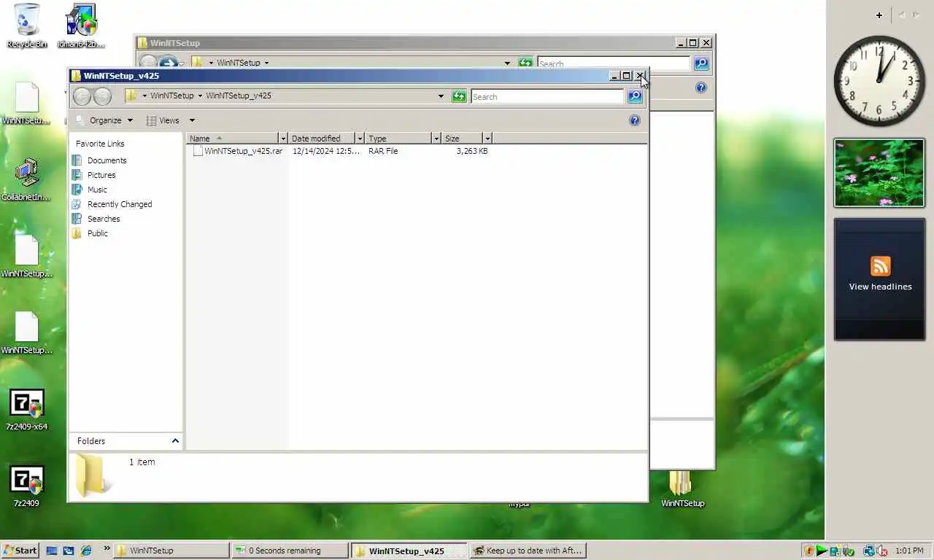This screenshot has height=560, width=934.
Task: Click View headlines in feed gadget
Action: (x=880, y=287)
